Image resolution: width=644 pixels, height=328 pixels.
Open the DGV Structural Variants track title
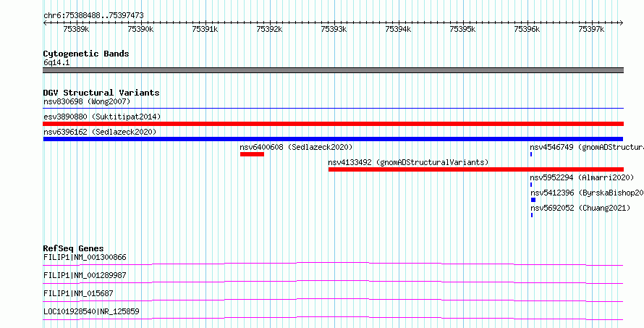click(x=101, y=93)
